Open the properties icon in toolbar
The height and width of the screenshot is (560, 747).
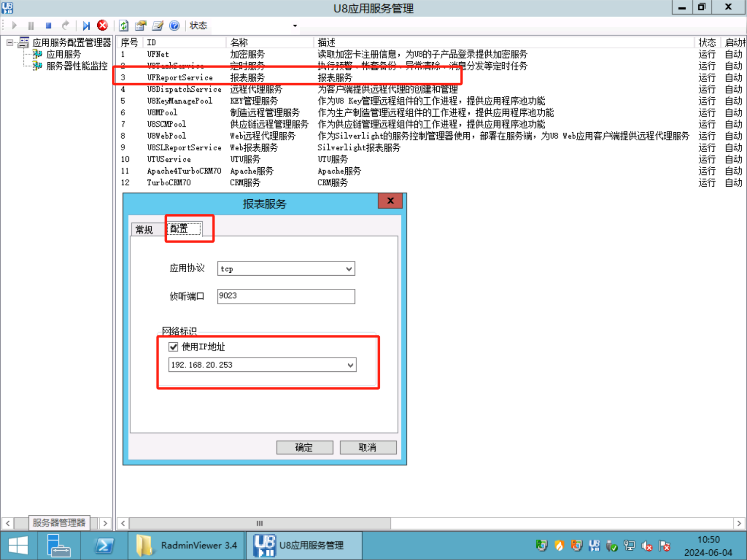click(141, 26)
